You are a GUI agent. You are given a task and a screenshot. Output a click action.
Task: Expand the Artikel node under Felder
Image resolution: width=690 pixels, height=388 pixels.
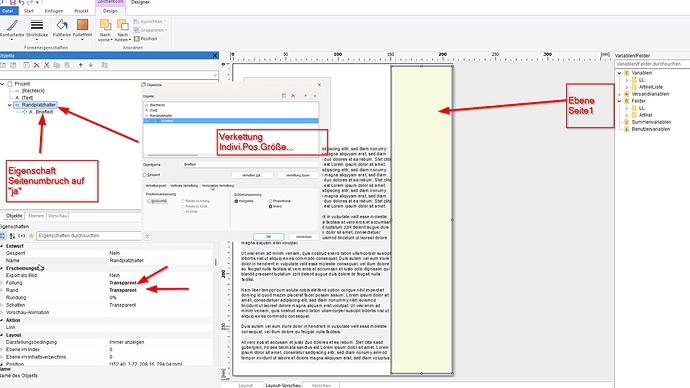point(627,115)
